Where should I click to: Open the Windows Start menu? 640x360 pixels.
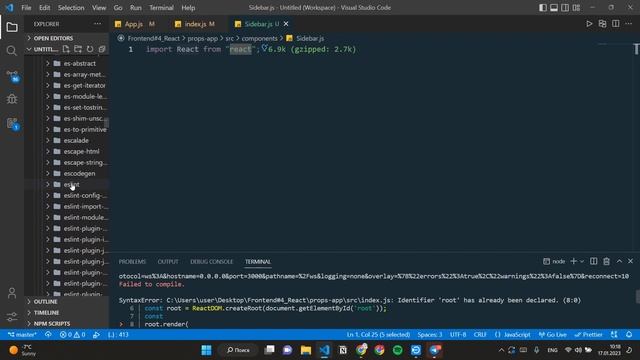(206, 350)
